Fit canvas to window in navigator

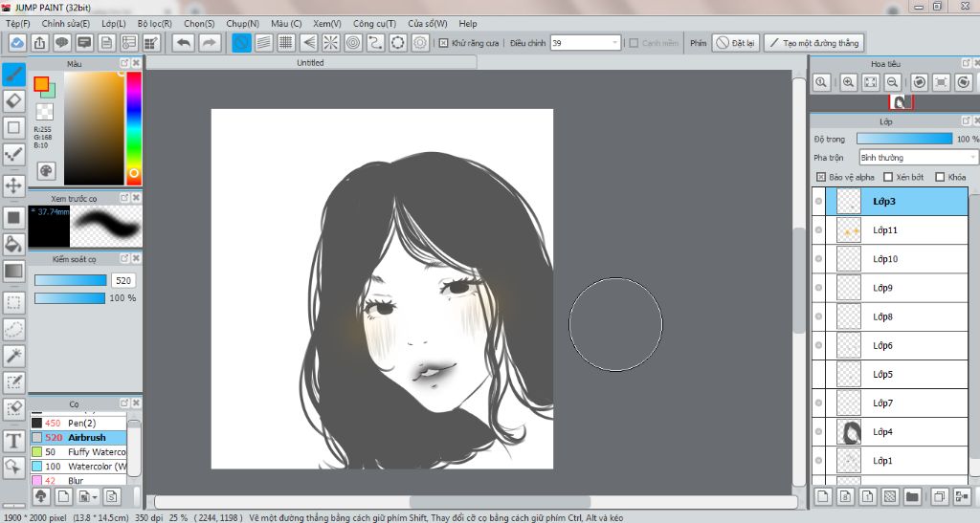tap(871, 82)
